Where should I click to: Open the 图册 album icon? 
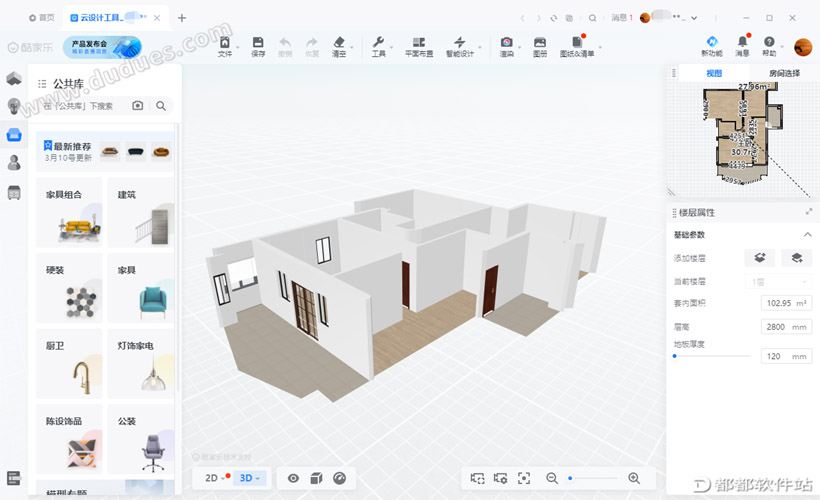[540, 42]
